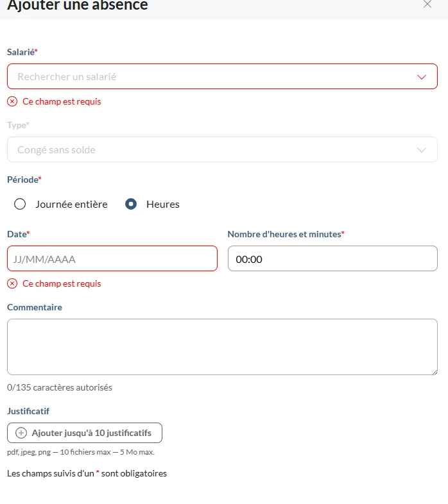This screenshot has height=504, width=448.
Task: Click the plus icon in justificatifs button
Action: tap(21, 433)
